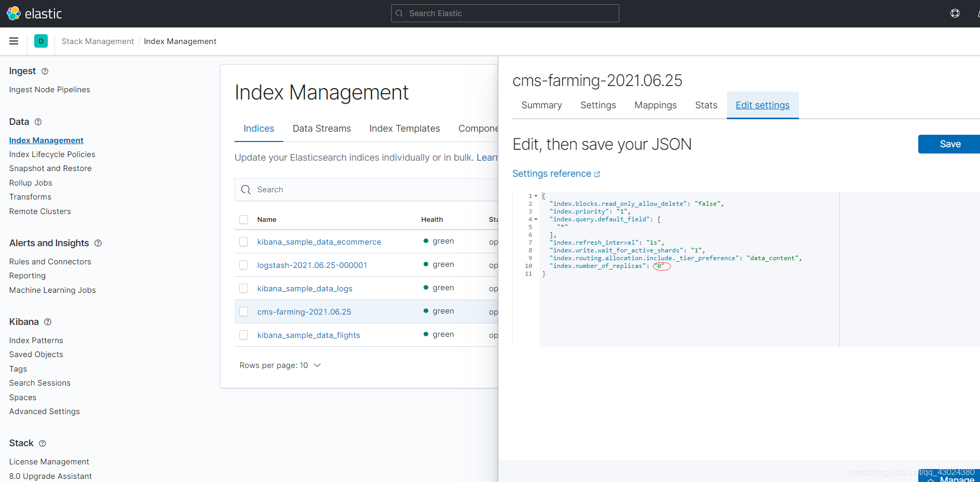This screenshot has height=482, width=980.
Task: Check the cms-farming-2021.06.25 row checkbox
Action: pyautogui.click(x=243, y=311)
